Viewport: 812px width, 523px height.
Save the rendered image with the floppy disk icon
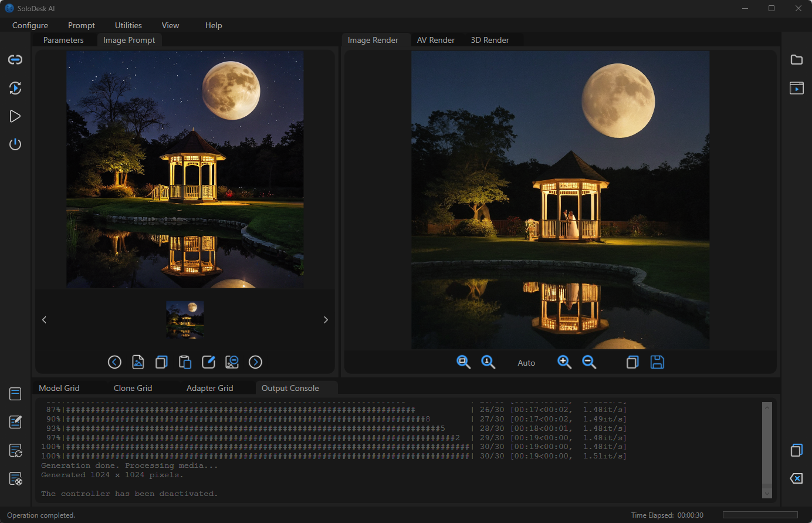(657, 362)
